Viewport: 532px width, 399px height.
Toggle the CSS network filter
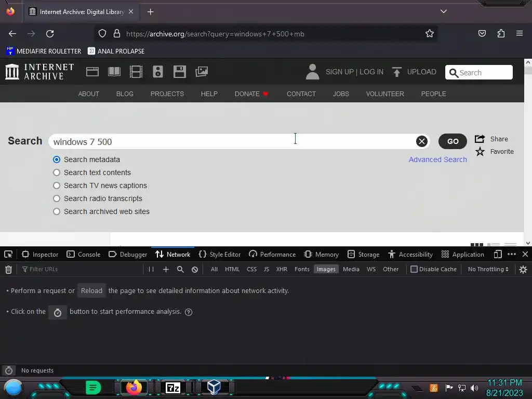252,270
